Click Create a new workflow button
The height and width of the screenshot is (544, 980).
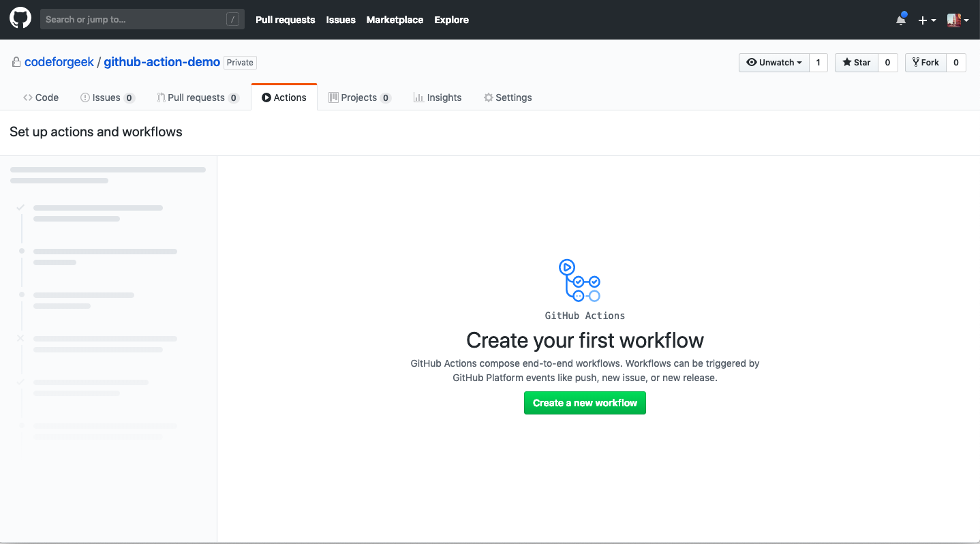pos(585,403)
